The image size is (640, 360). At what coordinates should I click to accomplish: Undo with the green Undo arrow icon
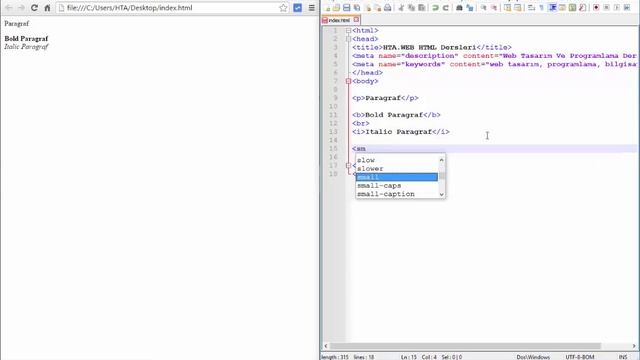point(435,8)
